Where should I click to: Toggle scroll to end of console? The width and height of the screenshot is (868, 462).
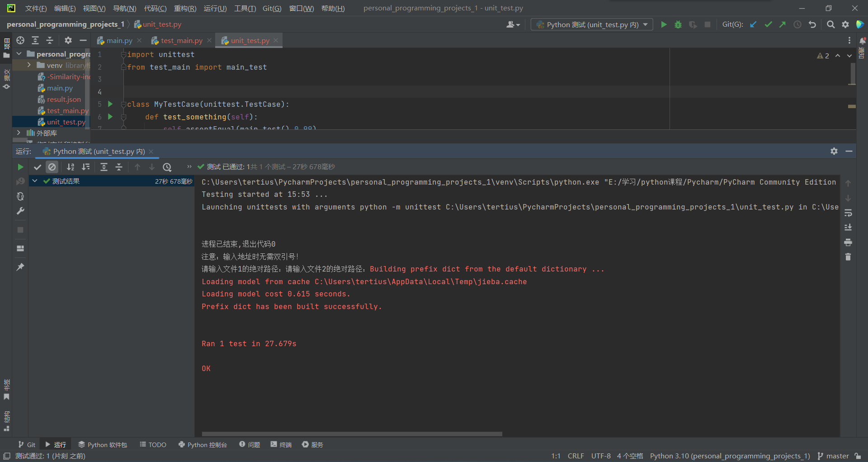click(848, 227)
